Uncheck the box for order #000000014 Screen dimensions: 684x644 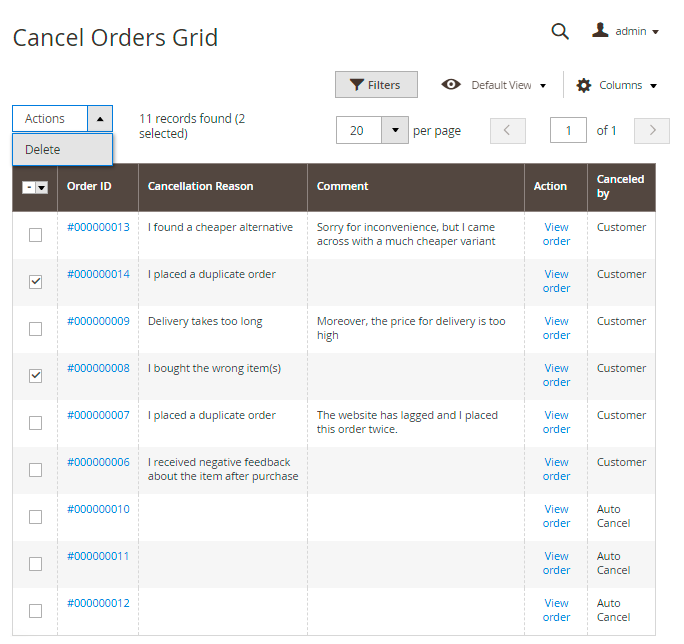coord(36,282)
